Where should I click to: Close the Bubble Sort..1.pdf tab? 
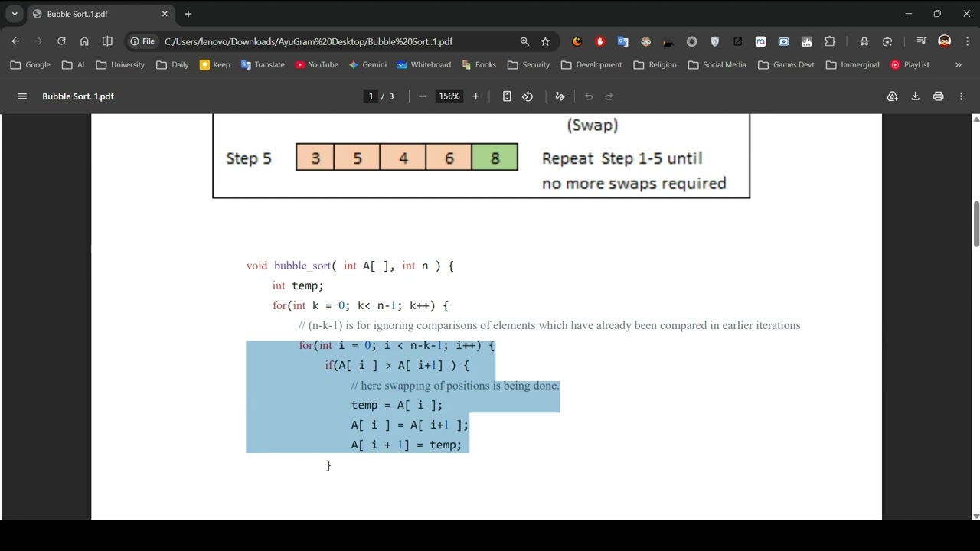click(165, 14)
